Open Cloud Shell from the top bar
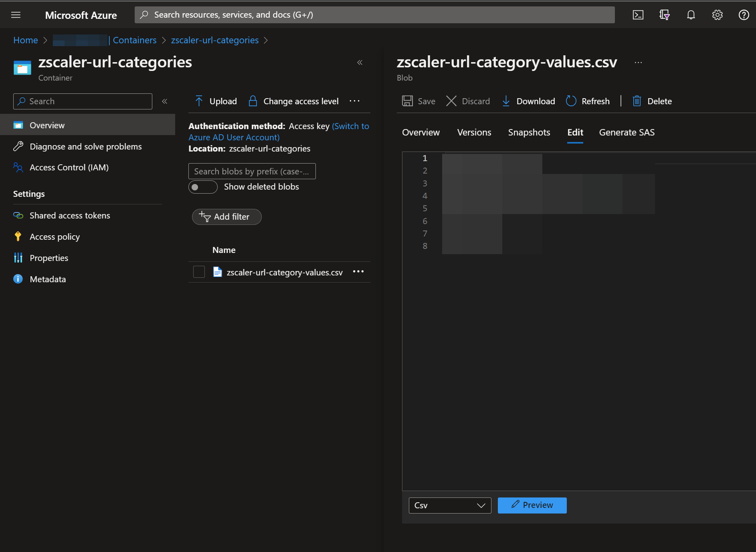 (x=638, y=15)
